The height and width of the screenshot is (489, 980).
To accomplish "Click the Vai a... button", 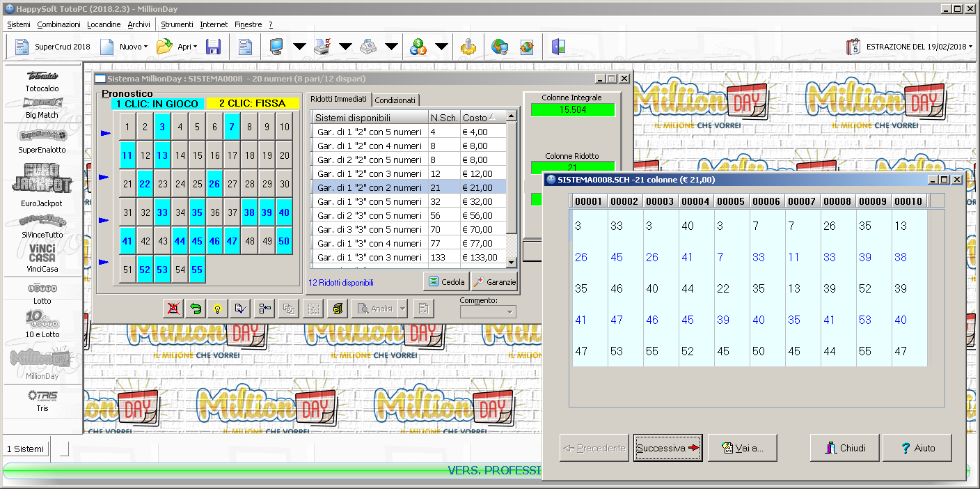I will coord(742,448).
